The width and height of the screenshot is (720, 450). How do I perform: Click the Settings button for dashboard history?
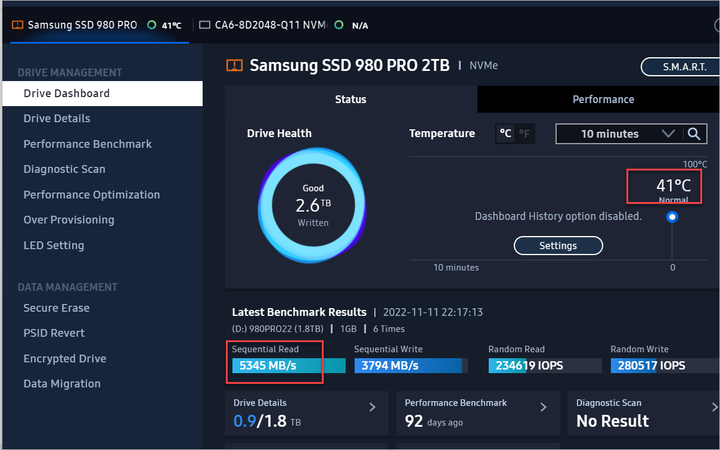558,246
